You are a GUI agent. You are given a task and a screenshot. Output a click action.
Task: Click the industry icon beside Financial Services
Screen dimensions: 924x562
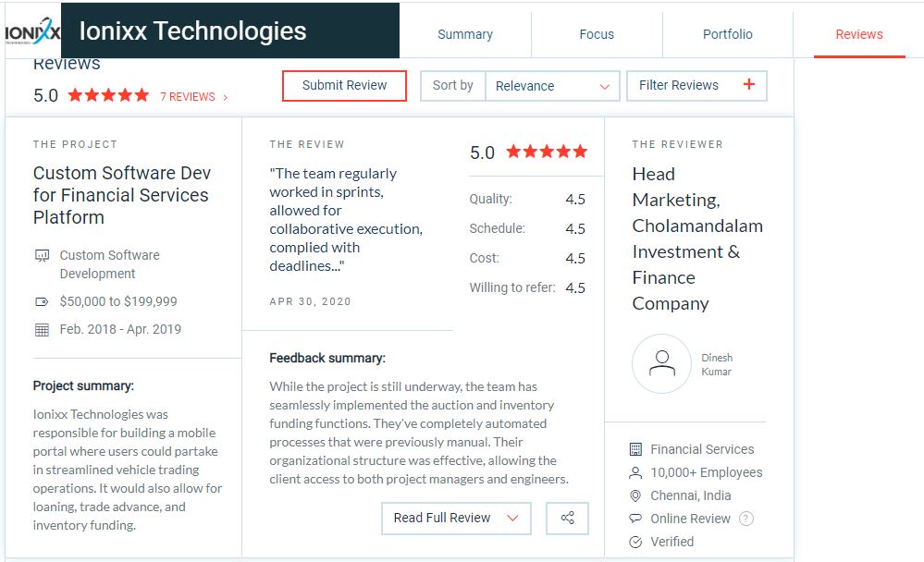tap(635, 449)
